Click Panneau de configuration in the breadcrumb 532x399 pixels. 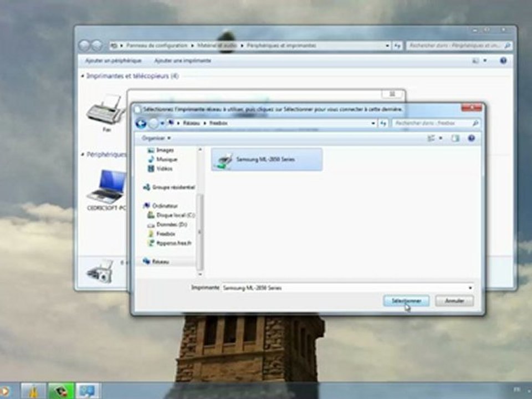pos(157,45)
